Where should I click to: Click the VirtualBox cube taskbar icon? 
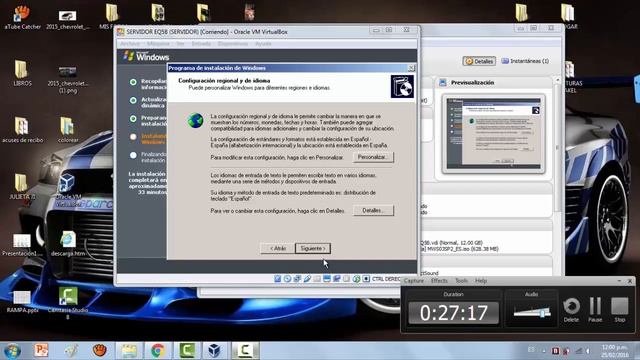215,350
